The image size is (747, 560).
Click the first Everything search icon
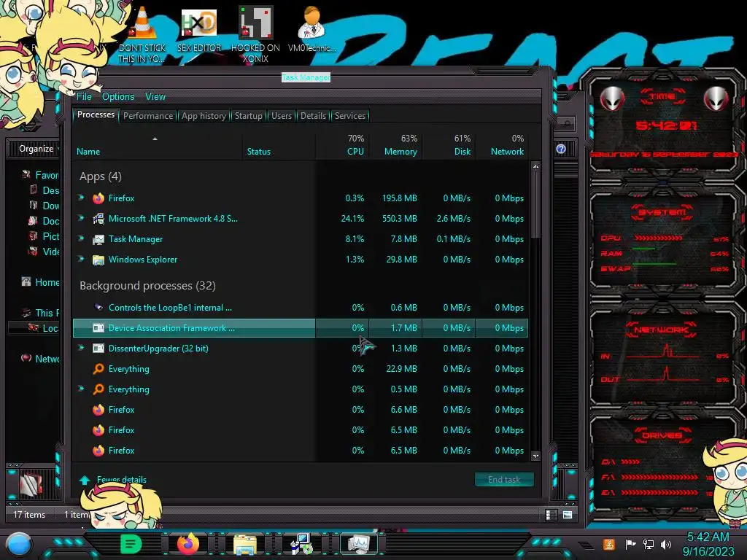(x=98, y=369)
